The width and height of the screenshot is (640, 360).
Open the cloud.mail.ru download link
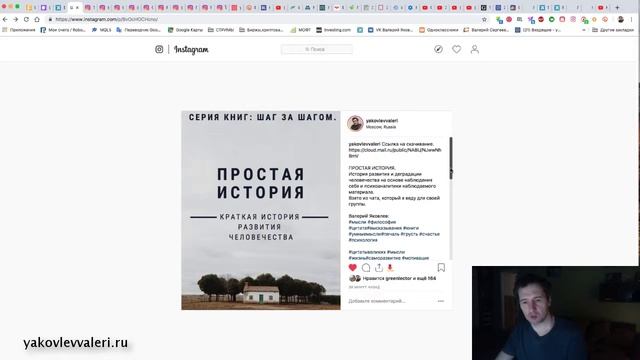click(395, 153)
